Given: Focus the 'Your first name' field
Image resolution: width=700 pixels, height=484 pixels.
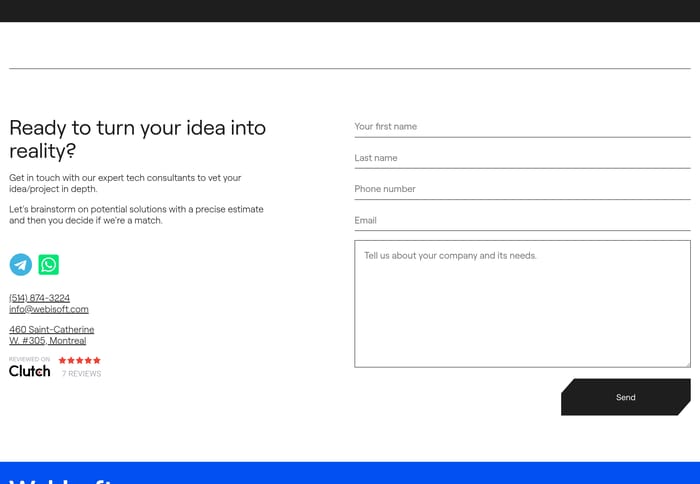Looking at the screenshot, I should (522, 127).
